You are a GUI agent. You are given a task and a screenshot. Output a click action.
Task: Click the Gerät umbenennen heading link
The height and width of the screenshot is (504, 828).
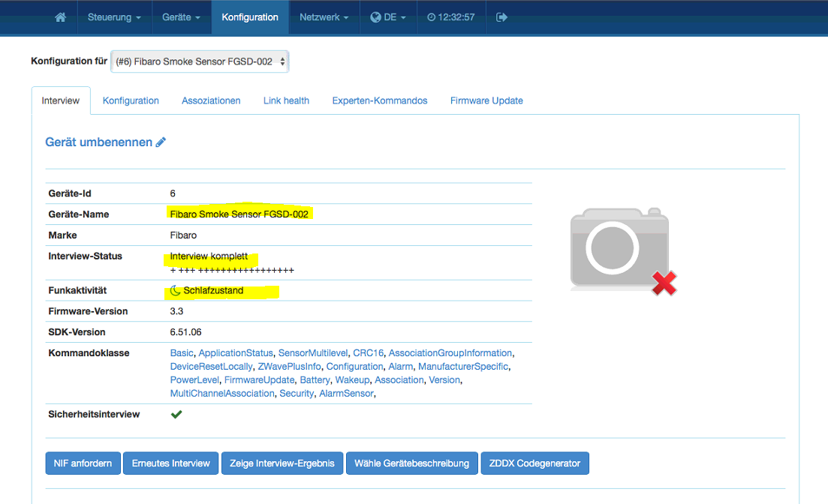(x=99, y=142)
